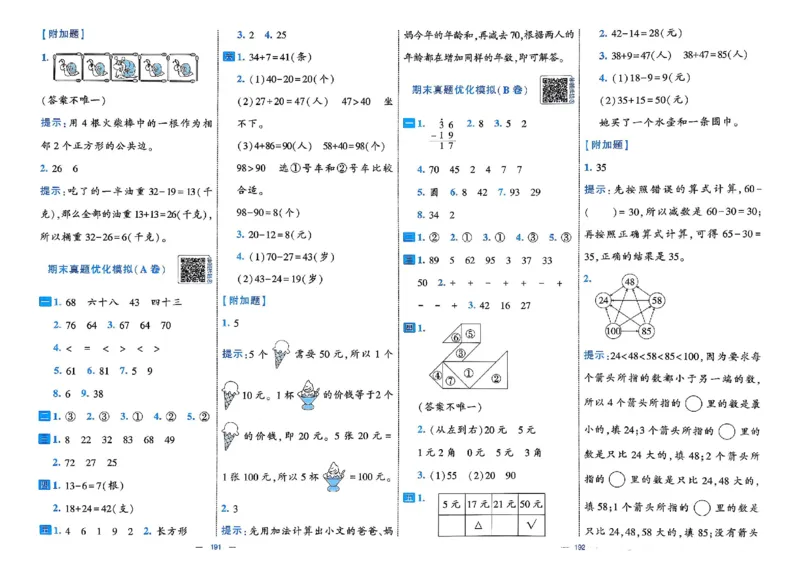Select the sentence 她买了一个水壶和一条围巾。
Image resolution: width=800 pixels, height=566 pixels.
click(x=669, y=122)
